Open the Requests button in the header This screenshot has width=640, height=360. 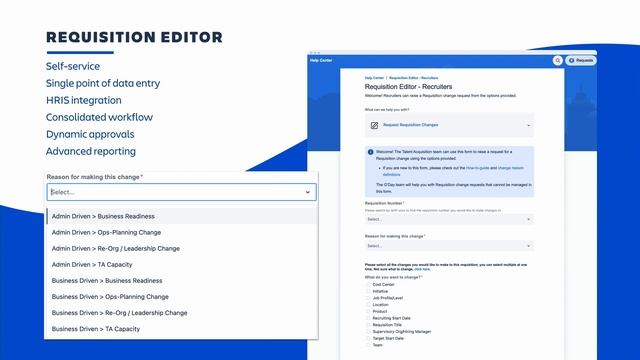pos(581,60)
